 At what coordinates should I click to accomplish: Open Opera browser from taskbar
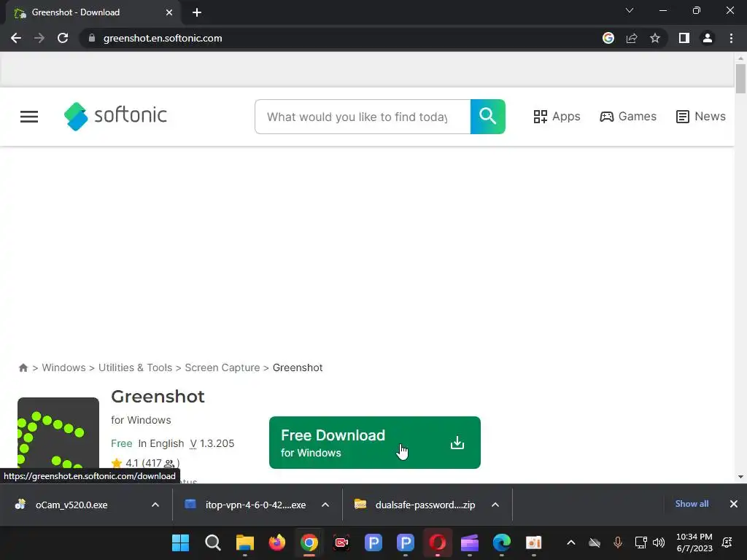tap(438, 542)
